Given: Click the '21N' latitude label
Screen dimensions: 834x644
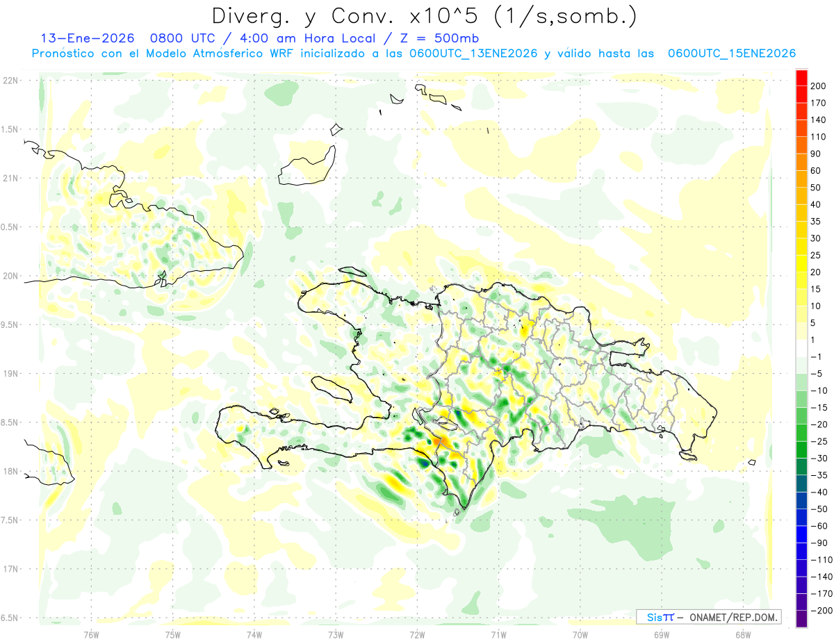Looking at the screenshot, I should click(x=11, y=179).
